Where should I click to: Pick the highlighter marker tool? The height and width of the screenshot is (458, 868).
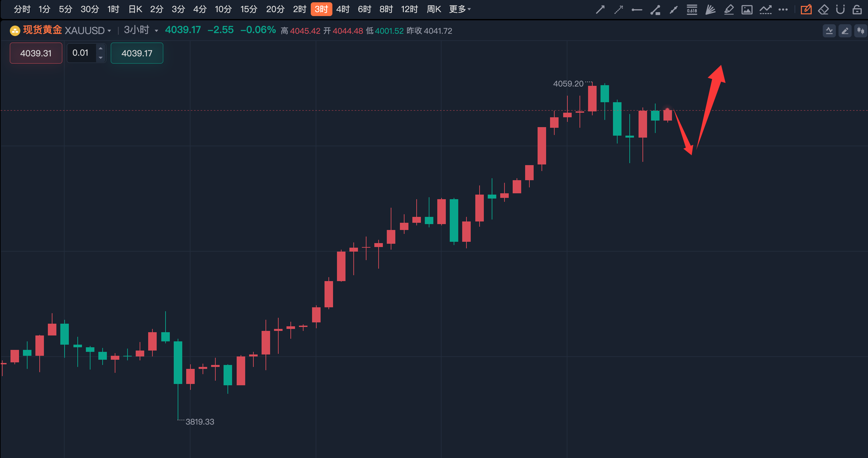[728, 10]
